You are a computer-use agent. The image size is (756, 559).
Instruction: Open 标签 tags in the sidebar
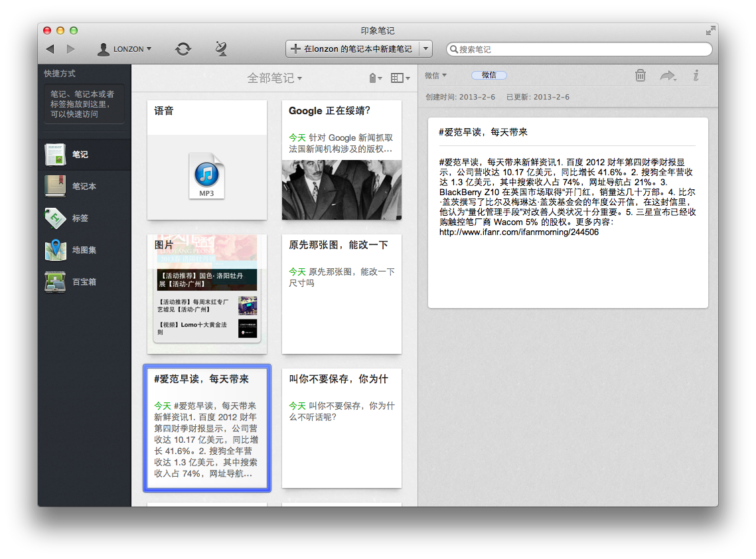84,218
